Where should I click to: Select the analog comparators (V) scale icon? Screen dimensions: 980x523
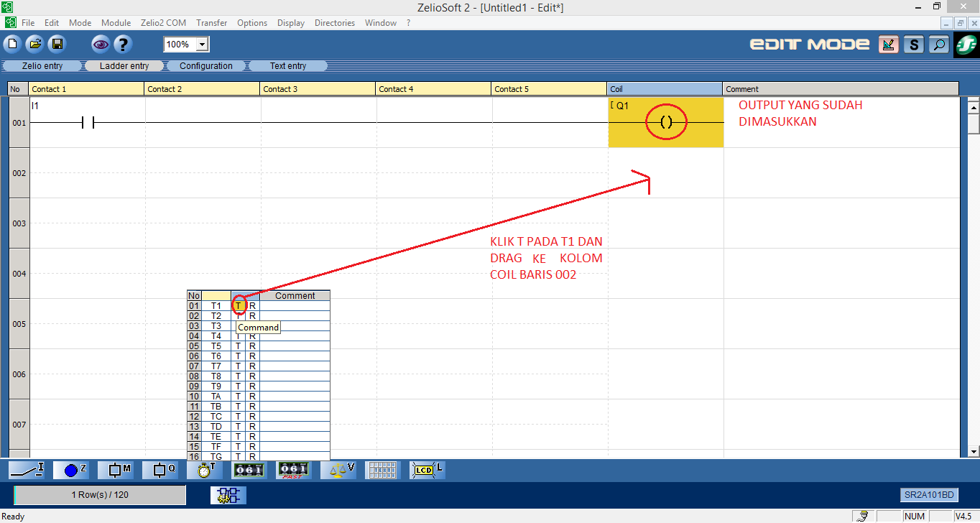coord(338,471)
